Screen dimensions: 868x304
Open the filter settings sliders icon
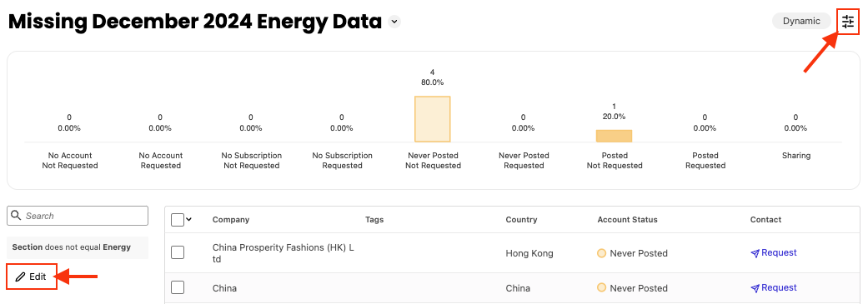click(x=847, y=22)
